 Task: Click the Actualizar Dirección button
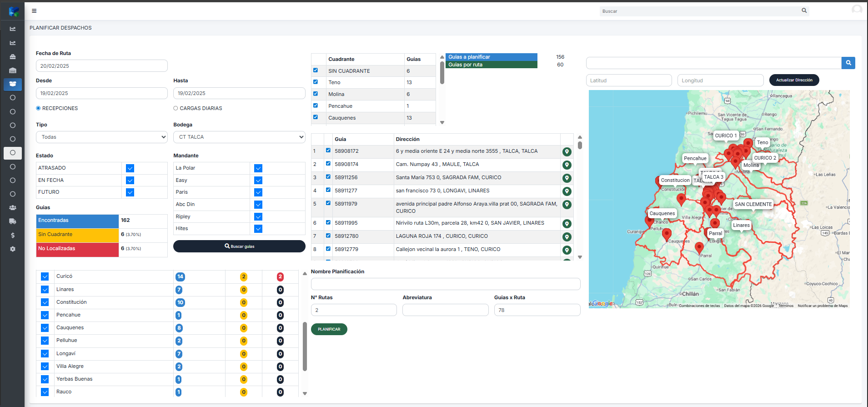pyautogui.click(x=794, y=80)
